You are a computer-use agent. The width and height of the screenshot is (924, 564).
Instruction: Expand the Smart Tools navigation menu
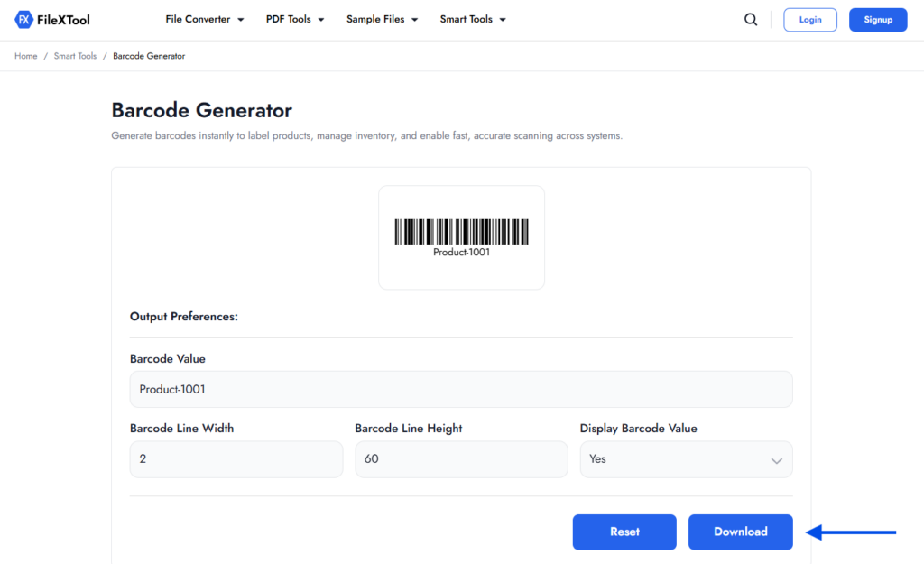[467, 19]
